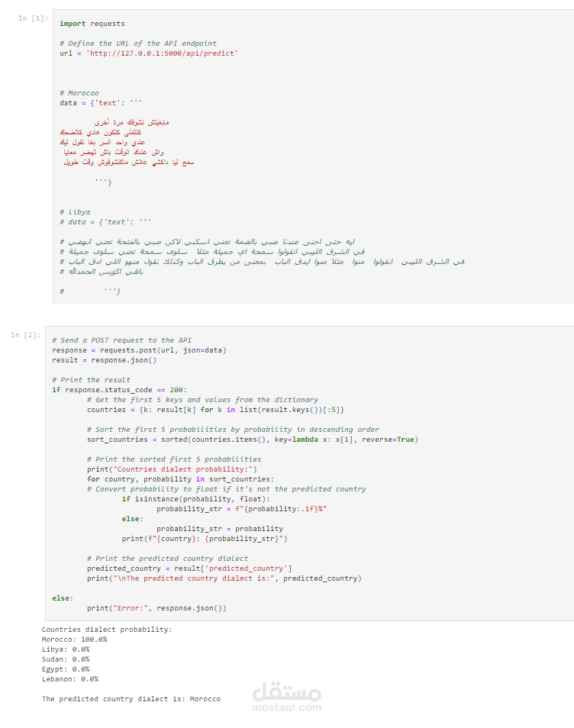574x728 pixels.
Task: Click the "data = {'text':" line
Action: [x=100, y=103]
